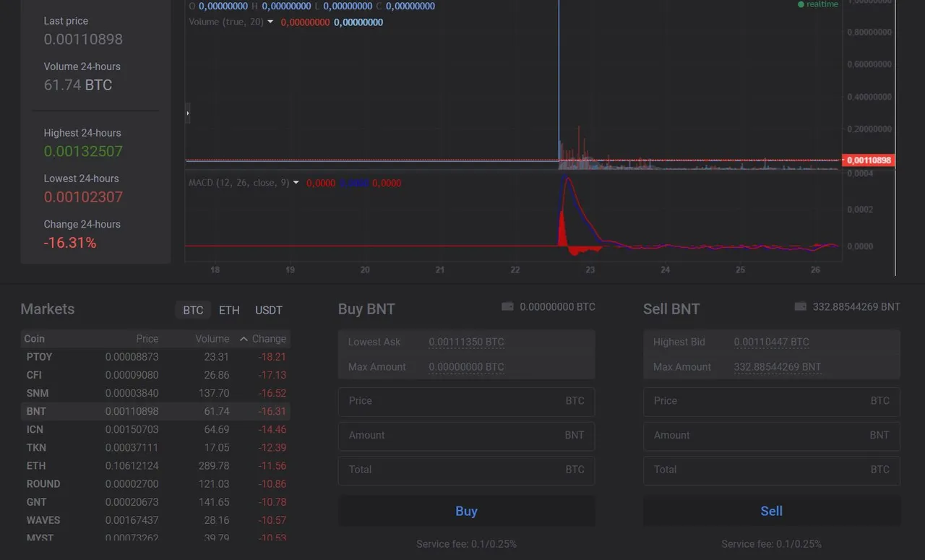The image size is (925, 560).
Task: Click the Volume (true, 20) indicator label
Action: coord(226,22)
